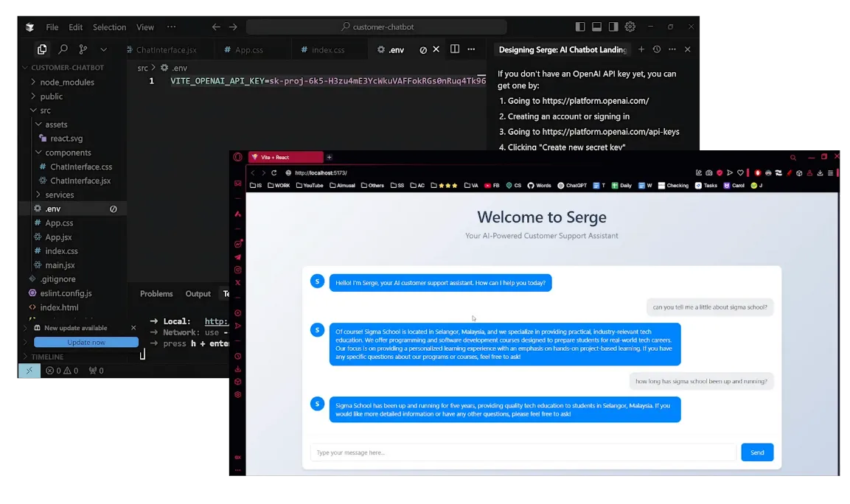Viewport: 850px width, 504px height.
Task: Open browser downloads icon in toolbar
Action: click(x=820, y=173)
